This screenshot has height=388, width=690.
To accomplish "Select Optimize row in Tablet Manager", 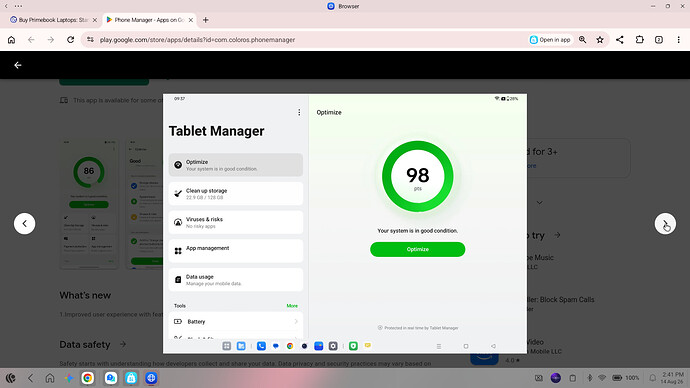I will tap(236, 165).
